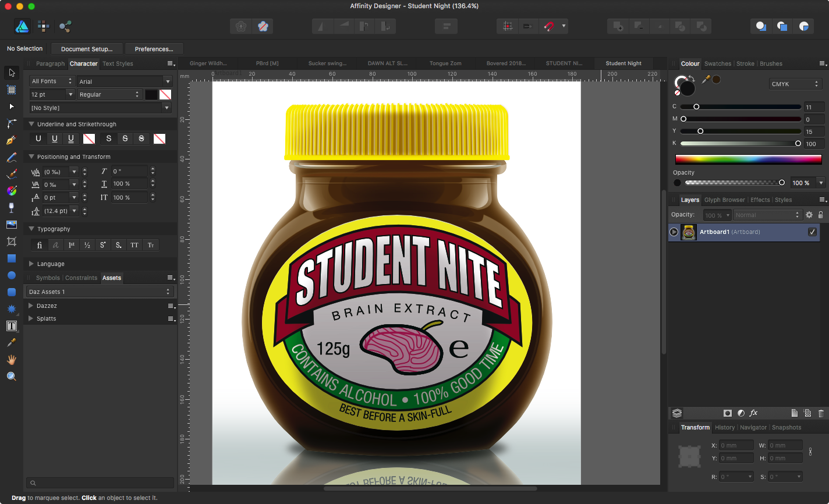This screenshot has width=829, height=504.
Task: Select the Rounded Rectangle tool
Action: click(x=12, y=292)
